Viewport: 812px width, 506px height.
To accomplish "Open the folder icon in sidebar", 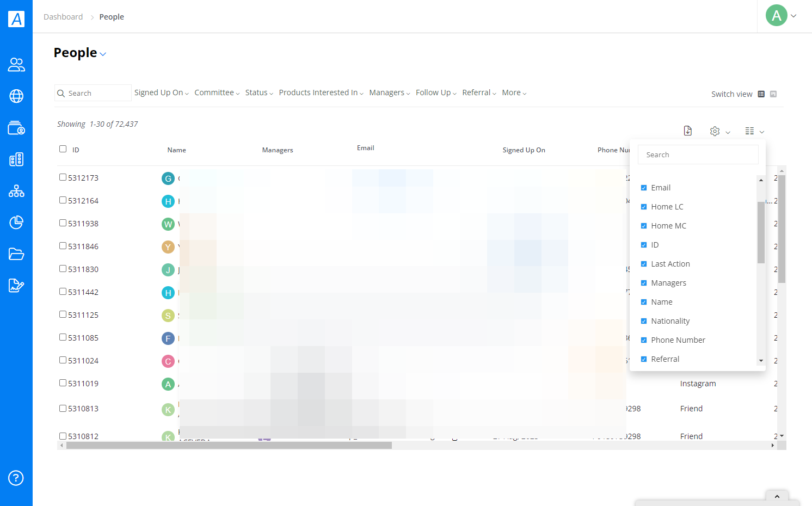I will [x=16, y=254].
